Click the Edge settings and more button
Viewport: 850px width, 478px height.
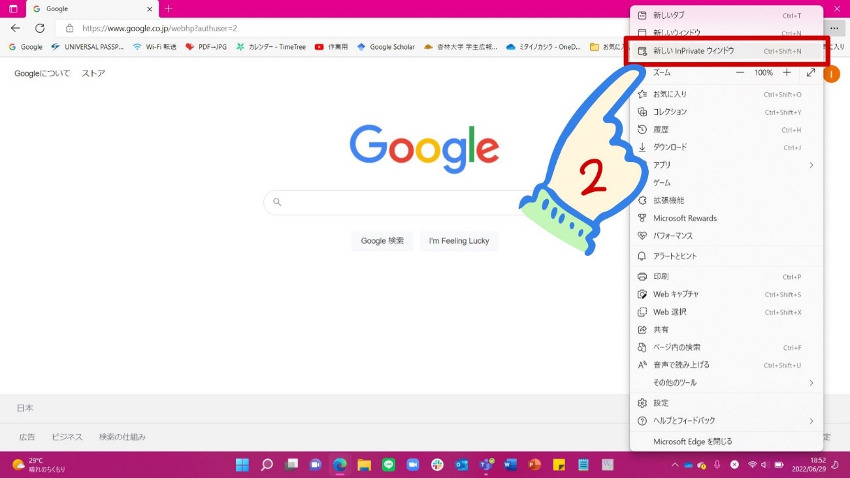834,28
